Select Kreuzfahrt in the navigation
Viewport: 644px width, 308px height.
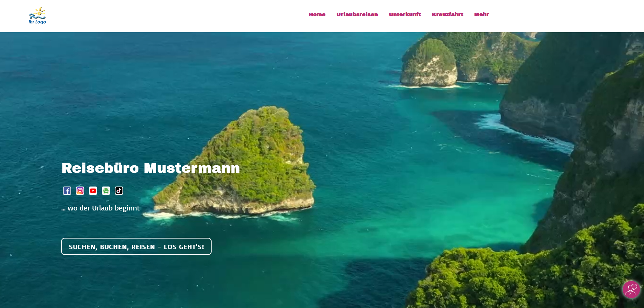447,14
